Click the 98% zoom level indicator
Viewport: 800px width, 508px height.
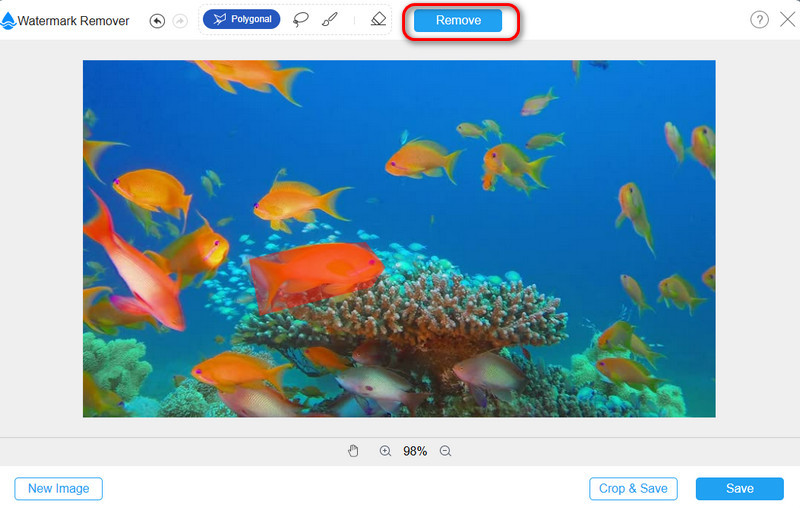pyautogui.click(x=415, y=451)
